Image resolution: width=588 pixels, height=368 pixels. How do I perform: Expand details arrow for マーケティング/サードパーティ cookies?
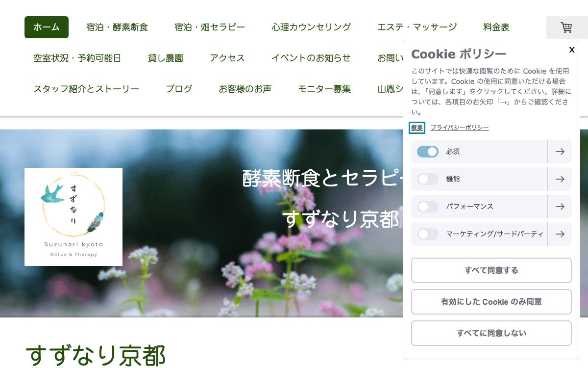[560, 234]
